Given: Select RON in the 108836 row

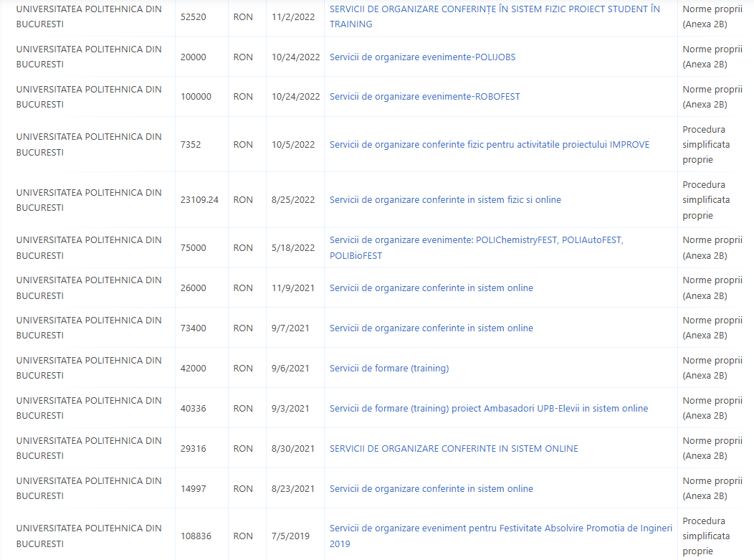Looking at the screenshot, I should click(x=243, y=536).
